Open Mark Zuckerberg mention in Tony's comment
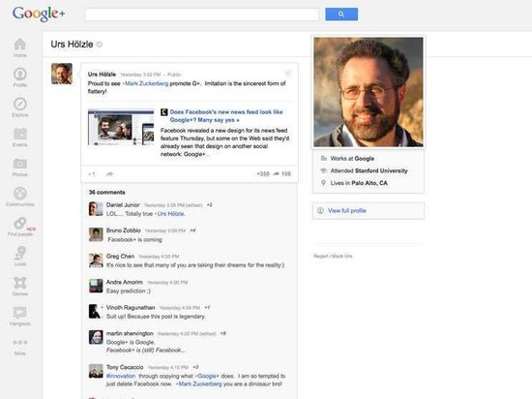Image resolution: width=532 pixels, height=399 pixels. point(199,384)
